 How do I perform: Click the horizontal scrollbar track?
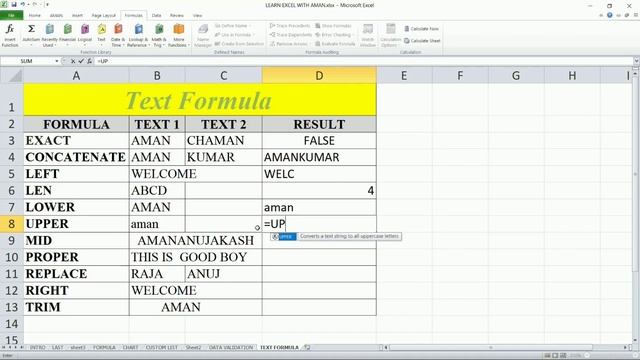pyautogui.click(x=506, y=348)
